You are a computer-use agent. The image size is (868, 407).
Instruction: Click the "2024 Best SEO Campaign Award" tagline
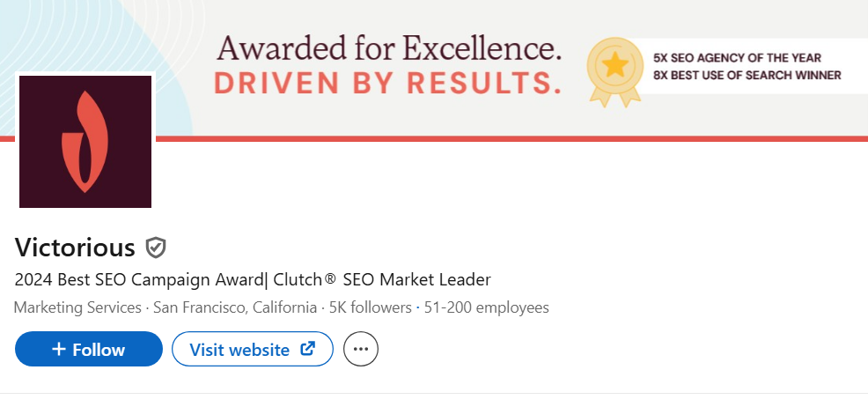[x=140, y=279]
